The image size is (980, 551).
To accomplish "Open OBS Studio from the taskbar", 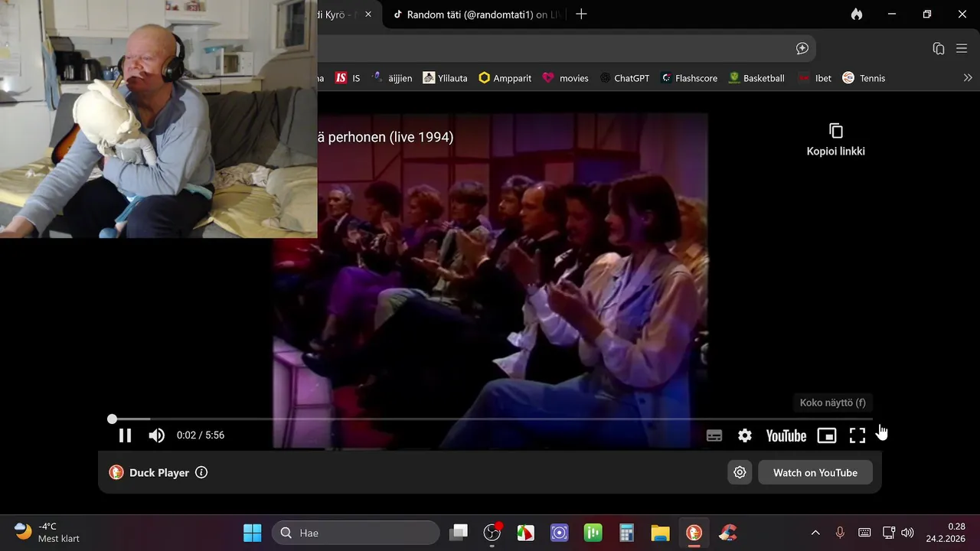I will tap(492, 533).
